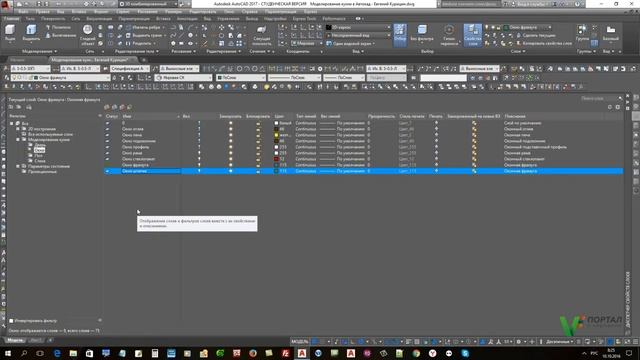
Task: Open the 2D каркас visual style dropdown
Action: tap(358, 27)
